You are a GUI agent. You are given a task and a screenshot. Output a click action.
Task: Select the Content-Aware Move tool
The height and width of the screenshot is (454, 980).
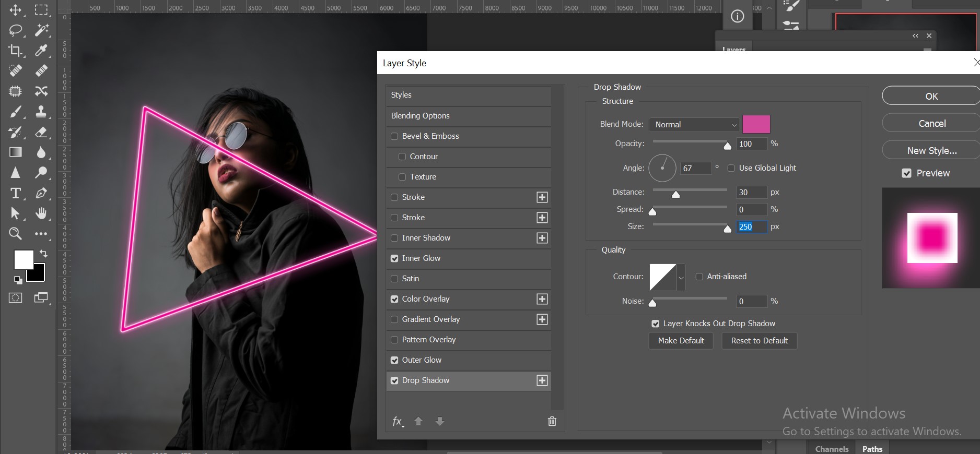(41, 91)
